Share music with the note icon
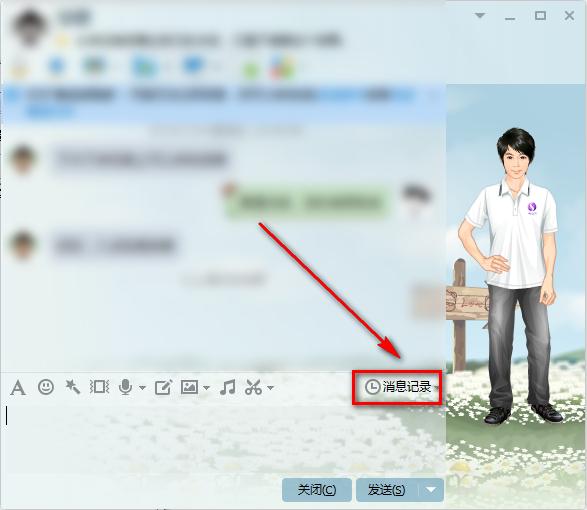The width and height of the screenshot is (587, 510). click(228, 387)
